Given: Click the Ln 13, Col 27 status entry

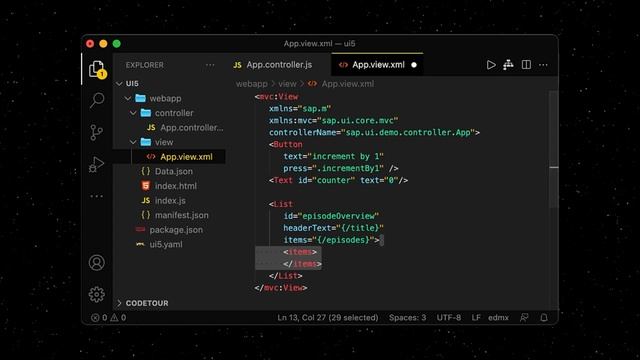Looking at the screenshot, I should (x=328, y=318).
